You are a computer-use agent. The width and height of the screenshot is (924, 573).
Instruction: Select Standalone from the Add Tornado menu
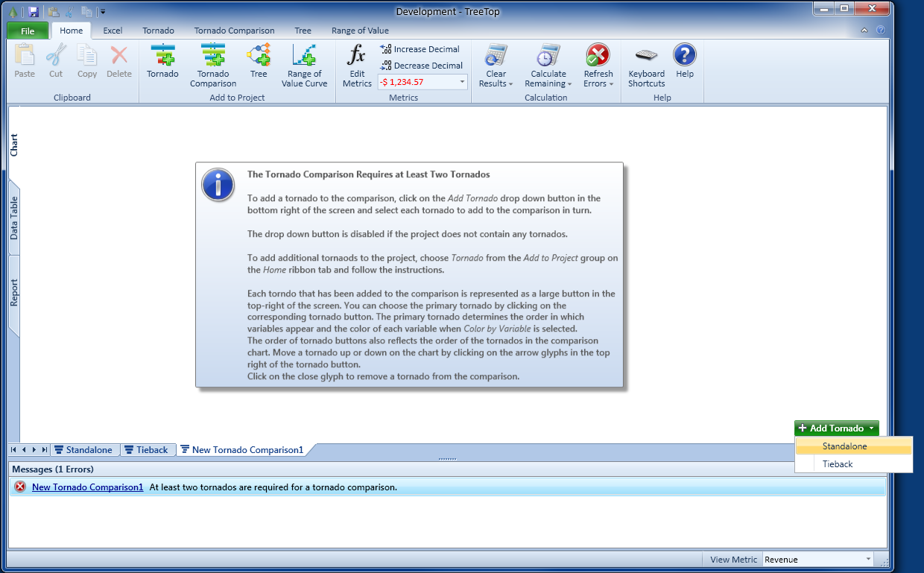(x=845, y=446)
